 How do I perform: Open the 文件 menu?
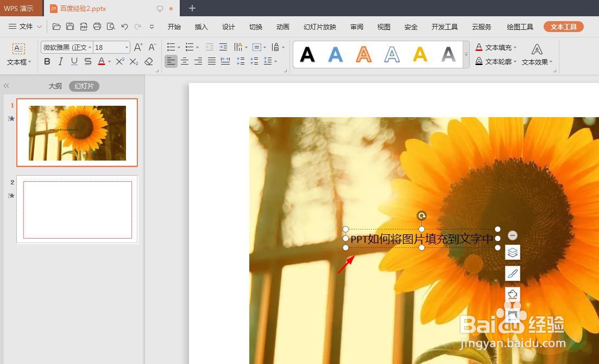click(x=25, y=27)
